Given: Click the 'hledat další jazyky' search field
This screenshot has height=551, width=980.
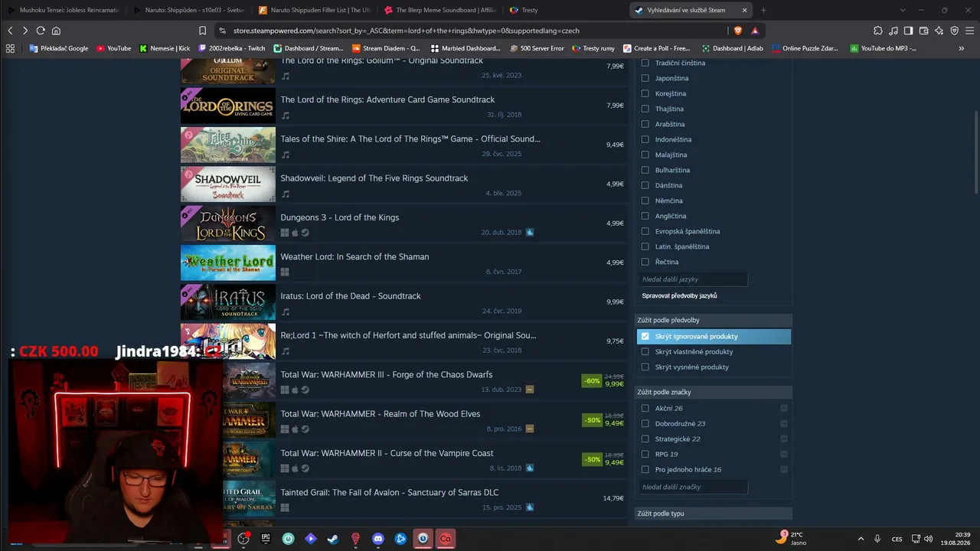Looking at the screenshot, I should (x=693, y=279).
